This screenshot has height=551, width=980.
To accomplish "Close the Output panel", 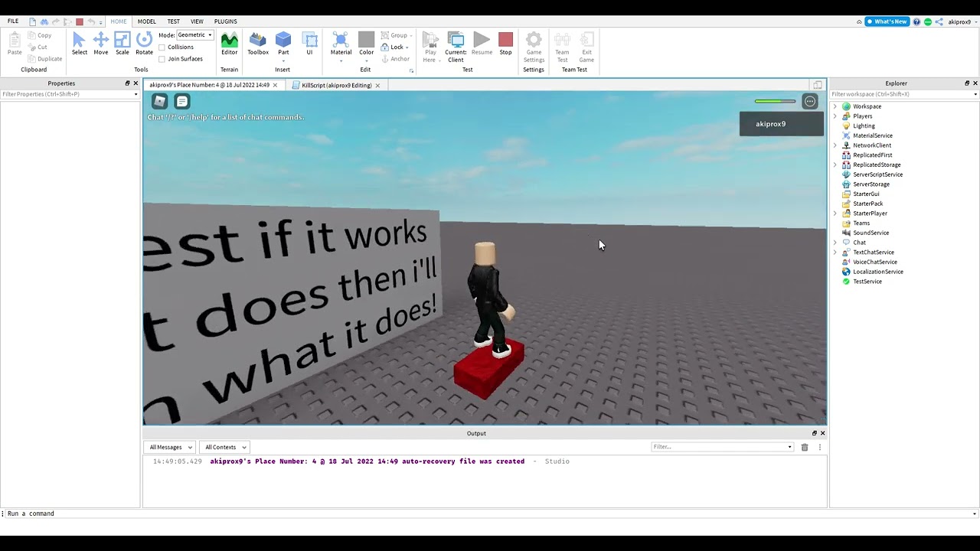I will (823, 433).
